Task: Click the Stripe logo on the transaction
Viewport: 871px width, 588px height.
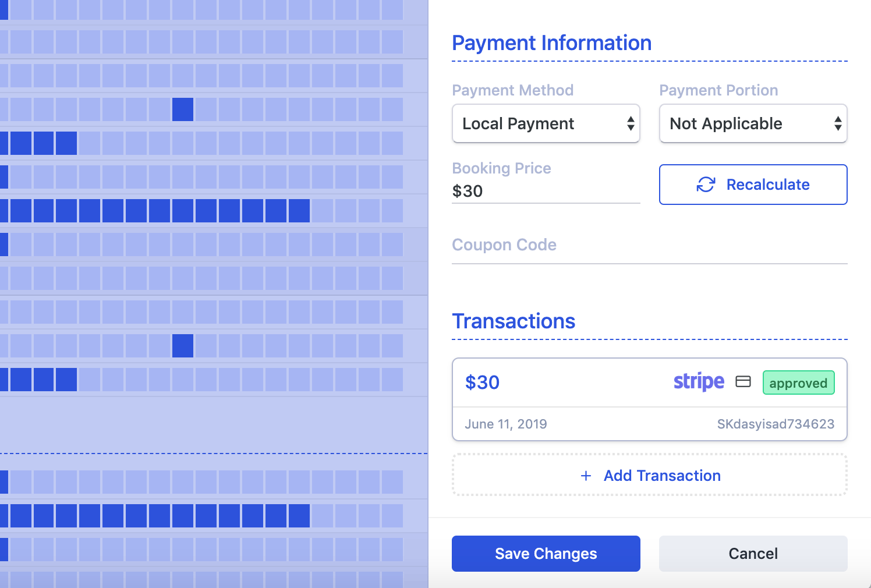Action: point(699,382)
